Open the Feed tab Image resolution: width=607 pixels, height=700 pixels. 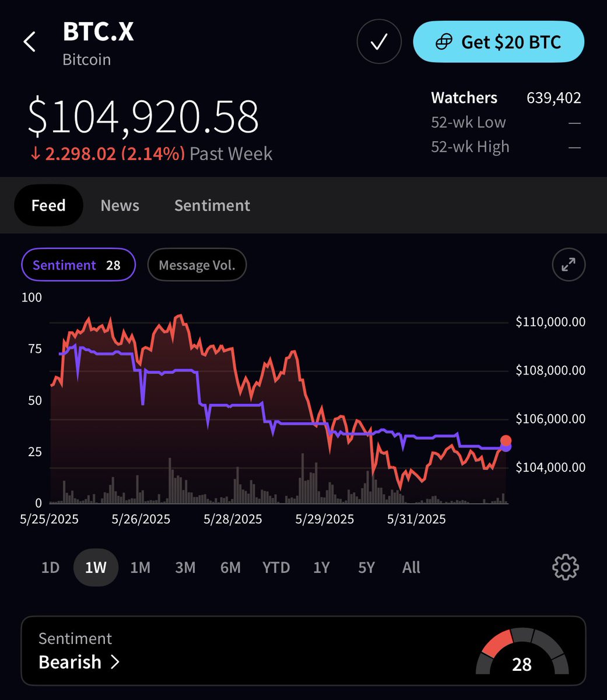[x=48, y=205]
